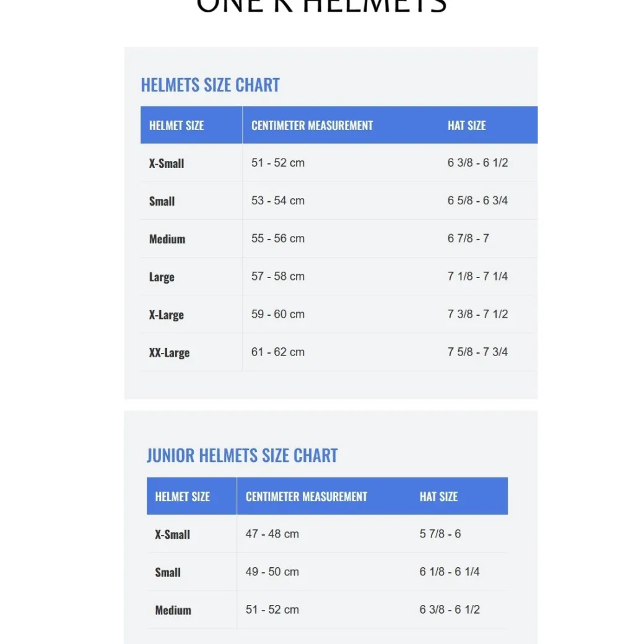The image size is (644, 644).
Task: Click the X-Large size label
Action: tap(167, 315)
